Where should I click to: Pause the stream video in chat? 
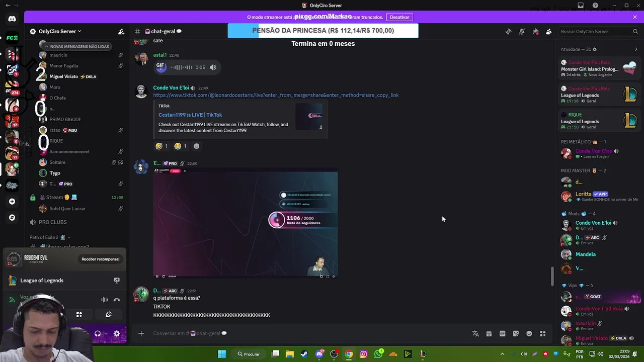coord(157,276)
